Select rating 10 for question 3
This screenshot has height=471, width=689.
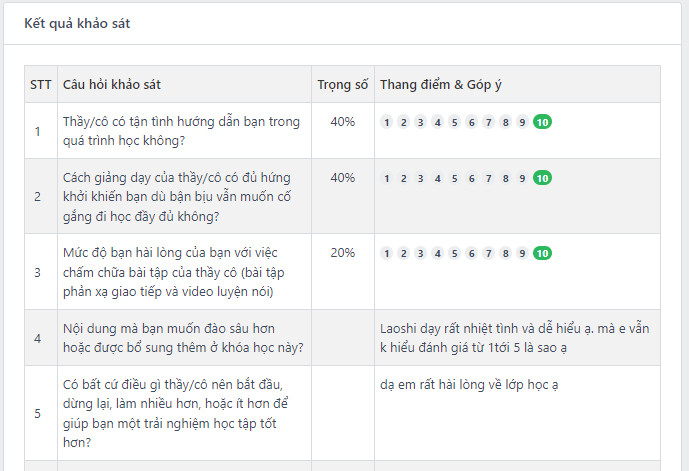542,253
